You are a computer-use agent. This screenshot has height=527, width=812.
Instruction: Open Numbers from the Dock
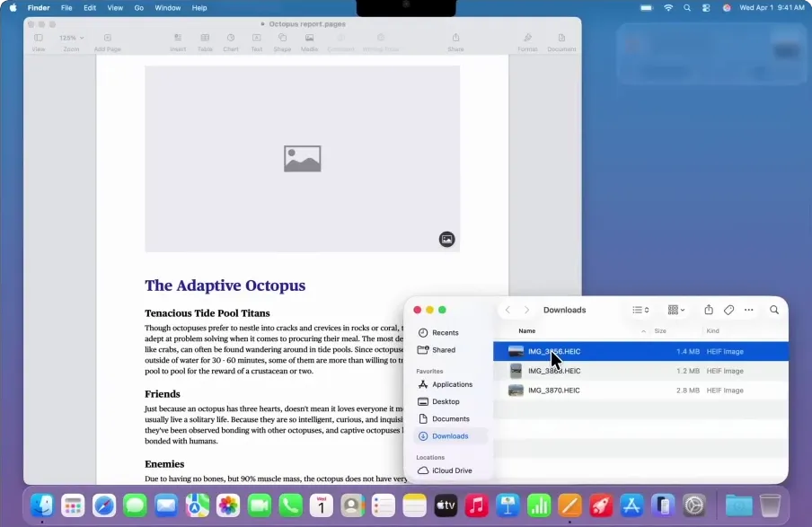click(539, 505)
